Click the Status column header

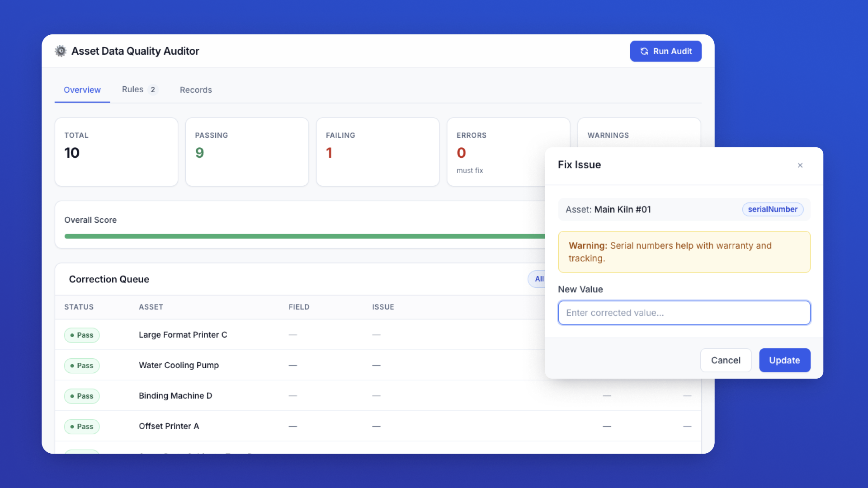pos(79,307)
